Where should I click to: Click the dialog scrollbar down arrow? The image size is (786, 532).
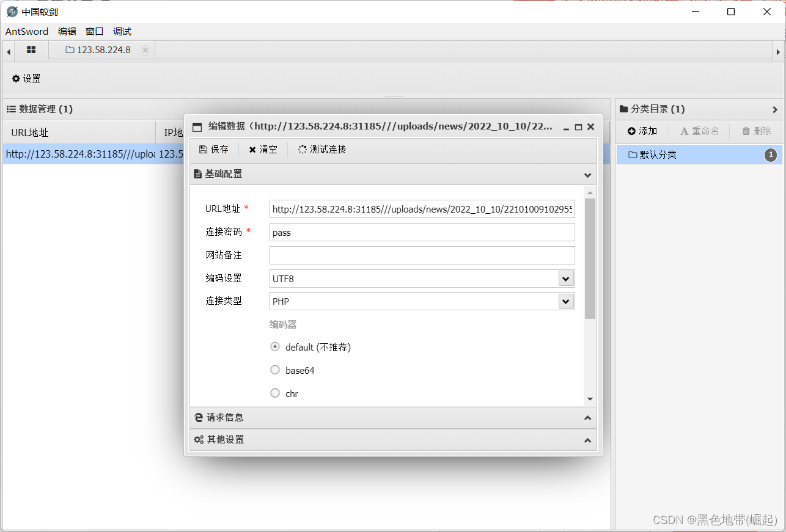pos(590,399)
